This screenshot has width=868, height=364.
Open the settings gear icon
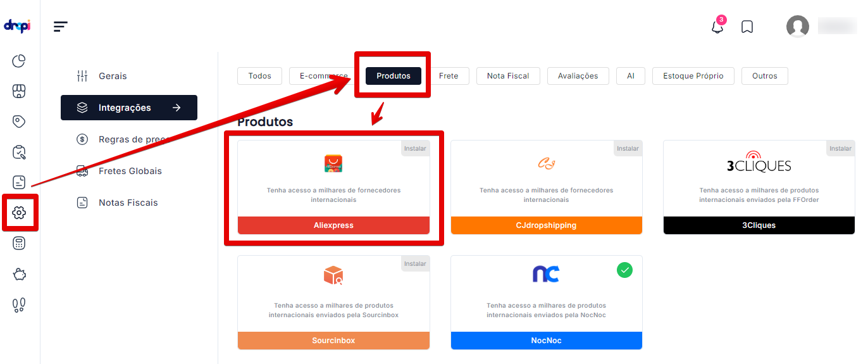tap(19, 213)
